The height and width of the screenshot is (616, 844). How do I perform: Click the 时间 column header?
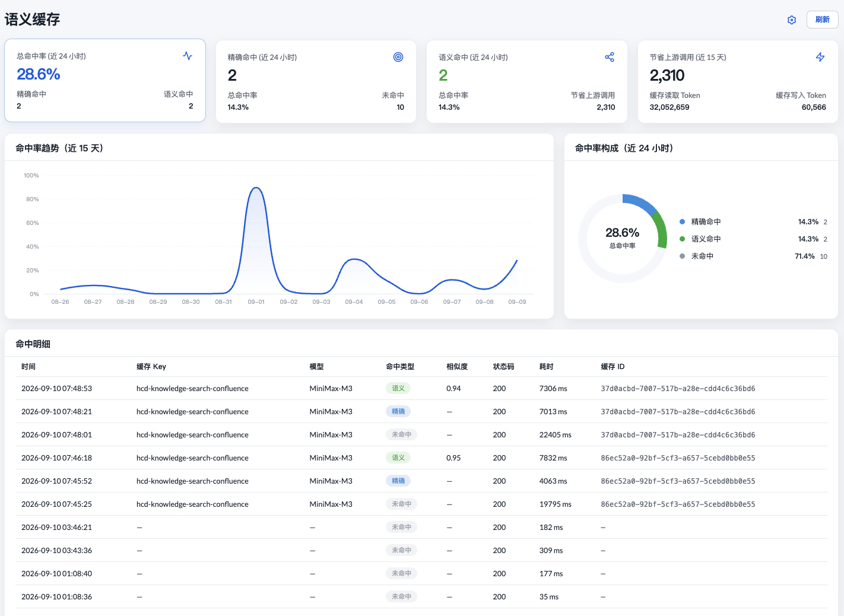click(x=28, y=367)
